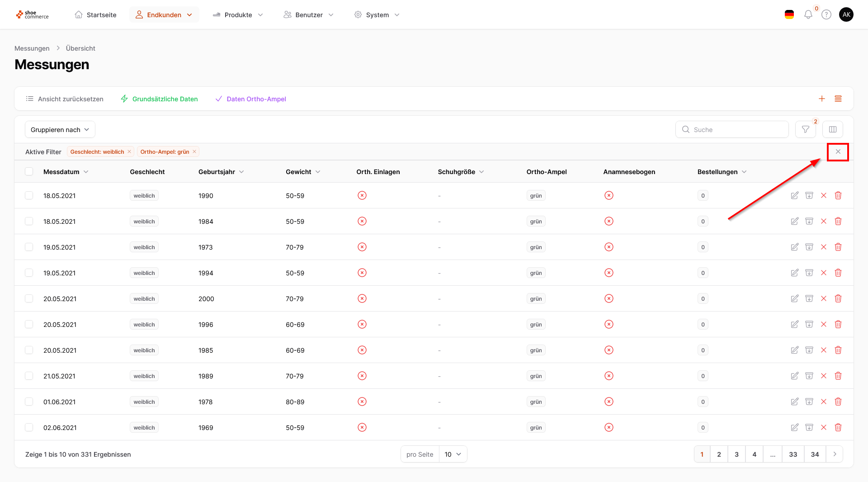This screenshot has width=868, height=482.
Task: Open the Gruppieren nach dropdown
Action: (60, 130)
